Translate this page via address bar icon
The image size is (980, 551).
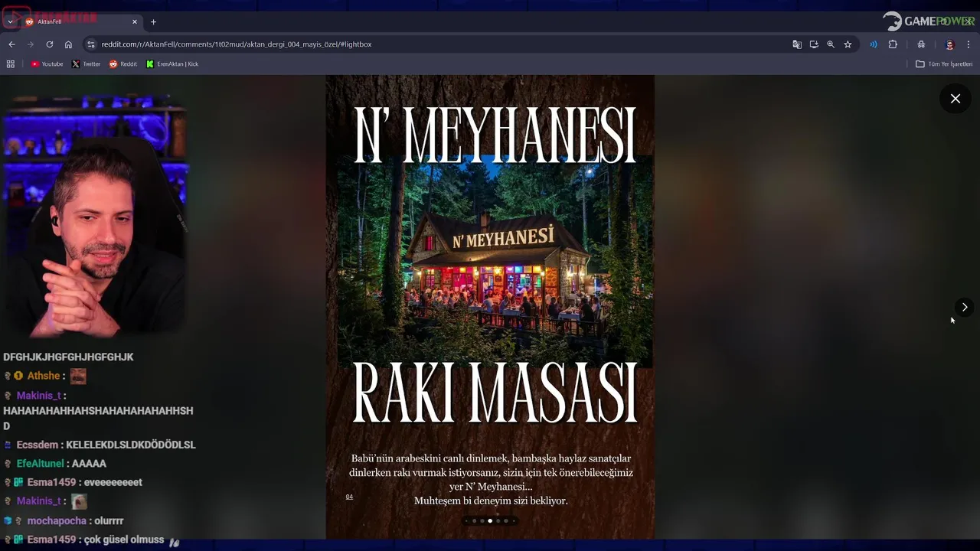coord(797,44)
